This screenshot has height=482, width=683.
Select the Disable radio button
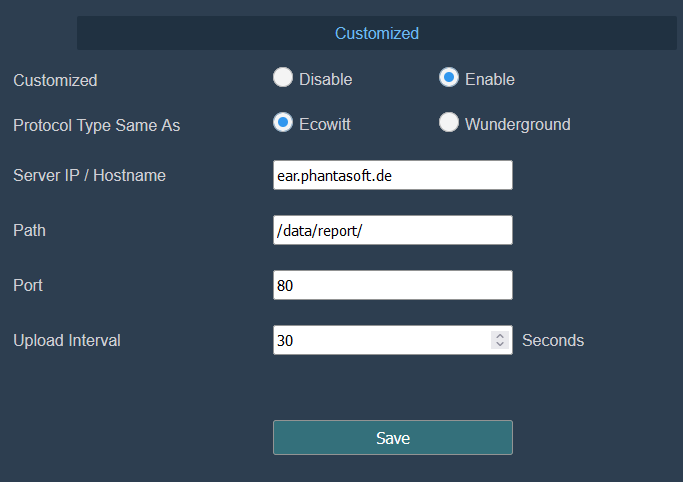(283, 78)
